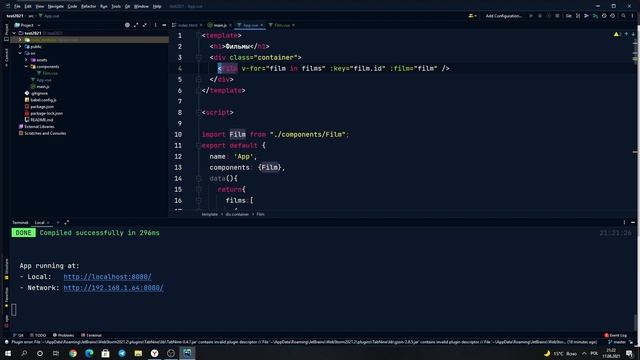Viewport: 640px width, 360px height.
Task: Toggle Favorites tool window on left stripe
Action: pyautogui.click(x=6, y=297)
